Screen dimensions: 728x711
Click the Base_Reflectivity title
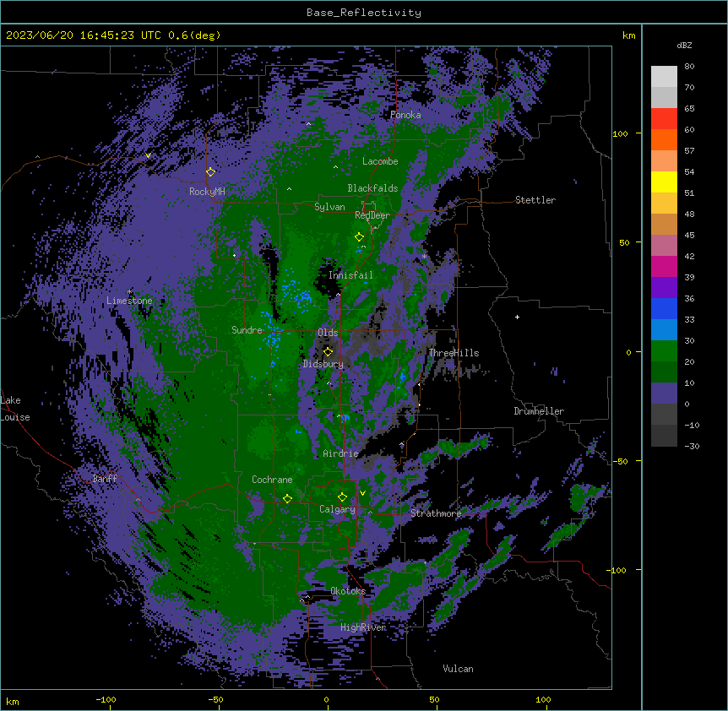click(364, 13)
